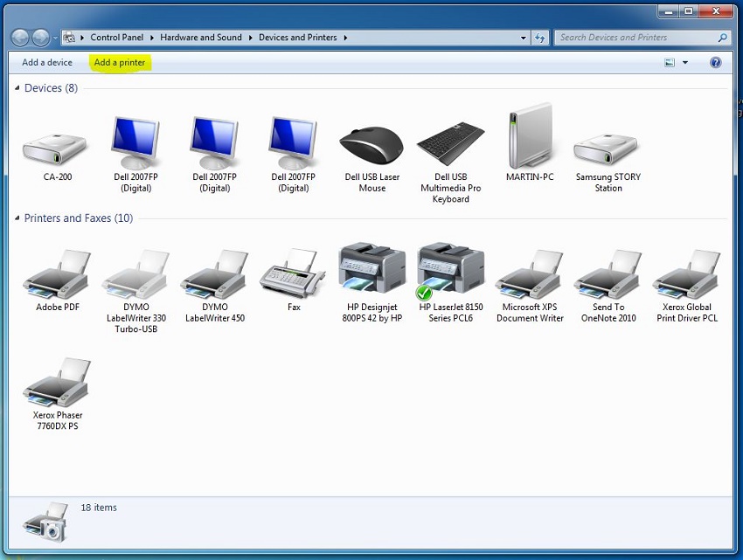Click Add a device in toolbar
This screenshot has height=560, width=743.
pos(47,63)
